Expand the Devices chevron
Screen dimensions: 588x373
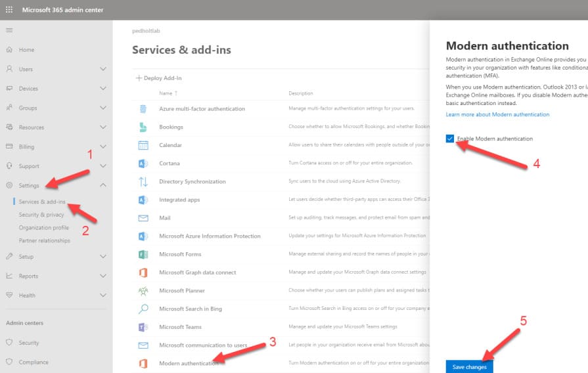[103, 89]
